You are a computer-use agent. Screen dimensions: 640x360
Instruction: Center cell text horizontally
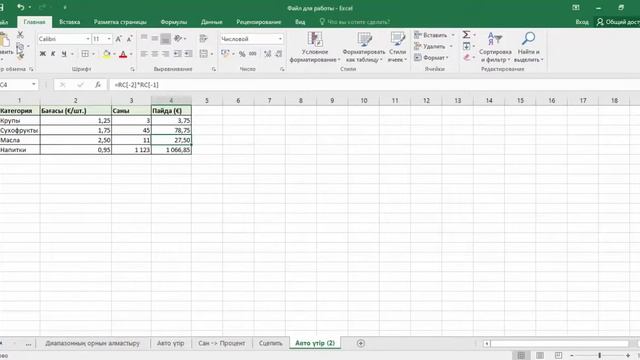(x=155, y=54)
